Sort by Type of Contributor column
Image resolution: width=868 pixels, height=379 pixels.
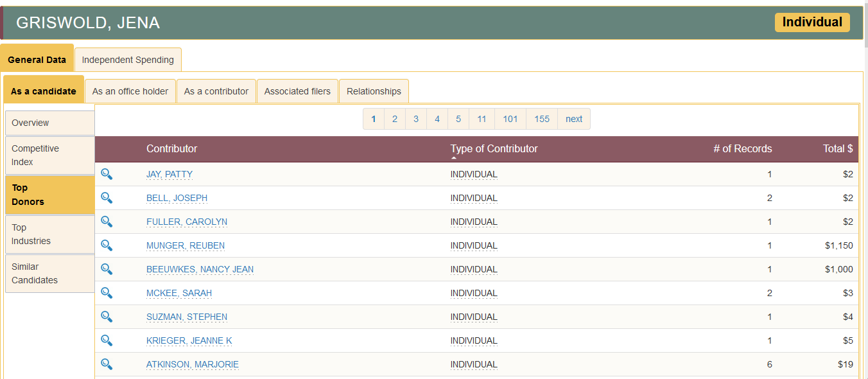(494, 148)
